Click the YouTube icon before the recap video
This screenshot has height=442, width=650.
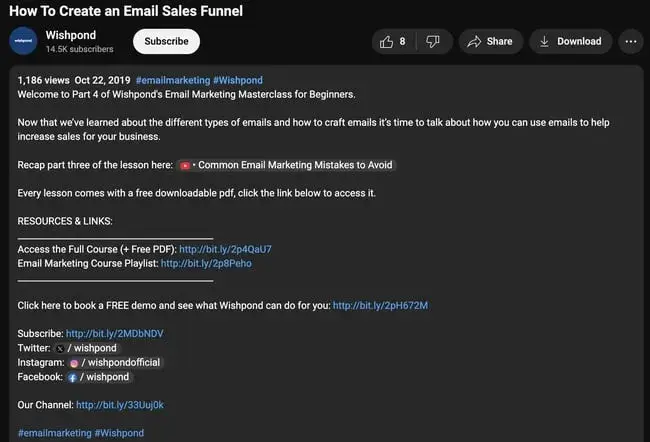click(186, 164)
